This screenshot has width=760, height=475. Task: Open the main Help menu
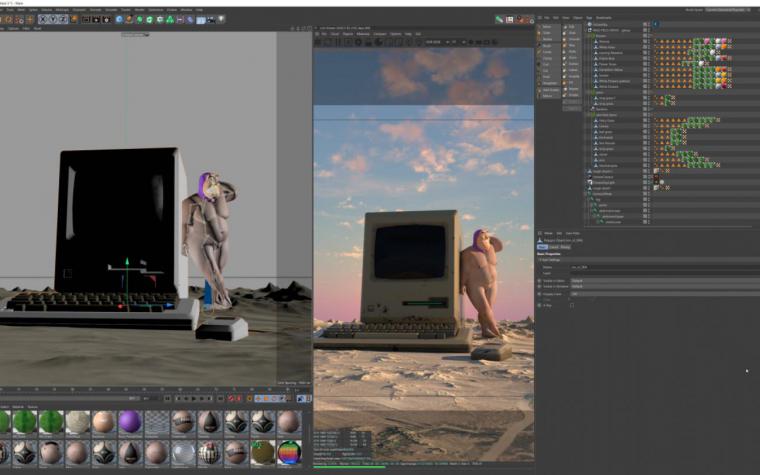tap(199, 10)
